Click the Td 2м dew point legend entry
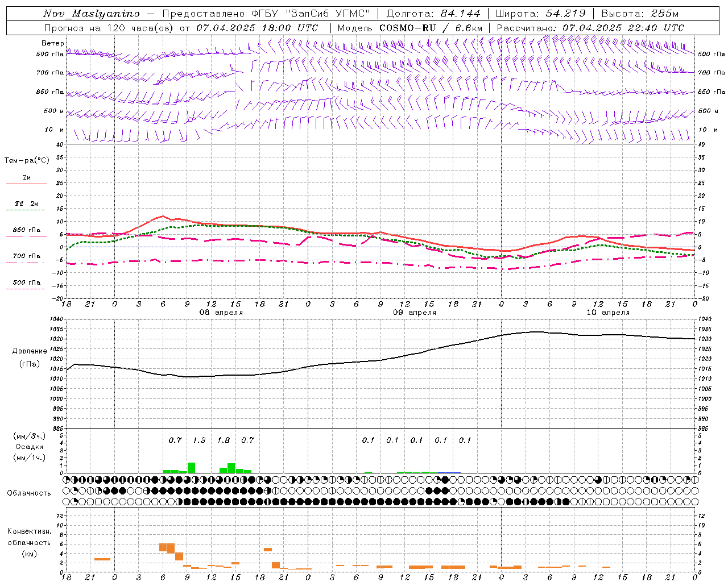 tap(26, 203)
